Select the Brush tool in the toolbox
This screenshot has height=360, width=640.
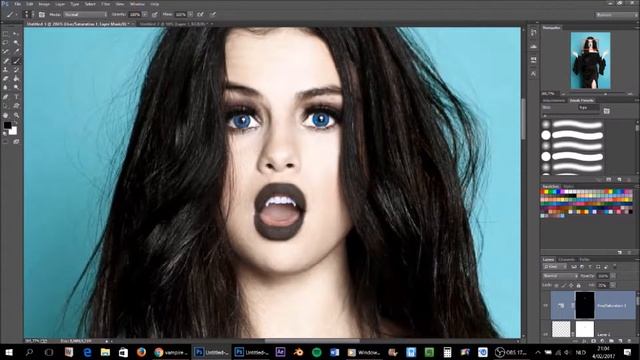coord(16,60)
